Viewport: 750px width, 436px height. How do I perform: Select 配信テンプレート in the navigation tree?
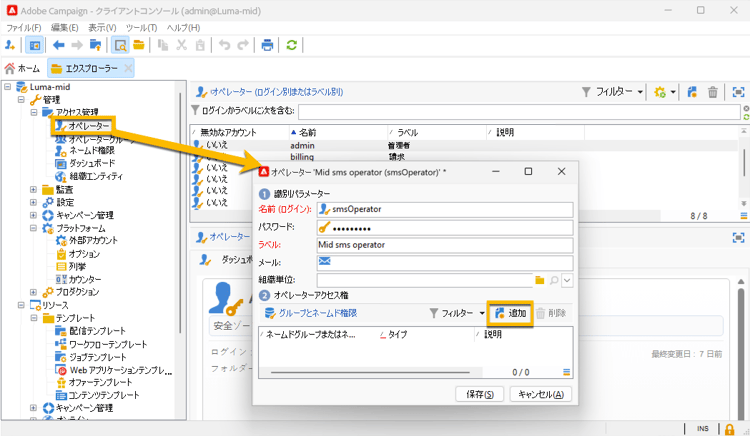coord(97,331)
